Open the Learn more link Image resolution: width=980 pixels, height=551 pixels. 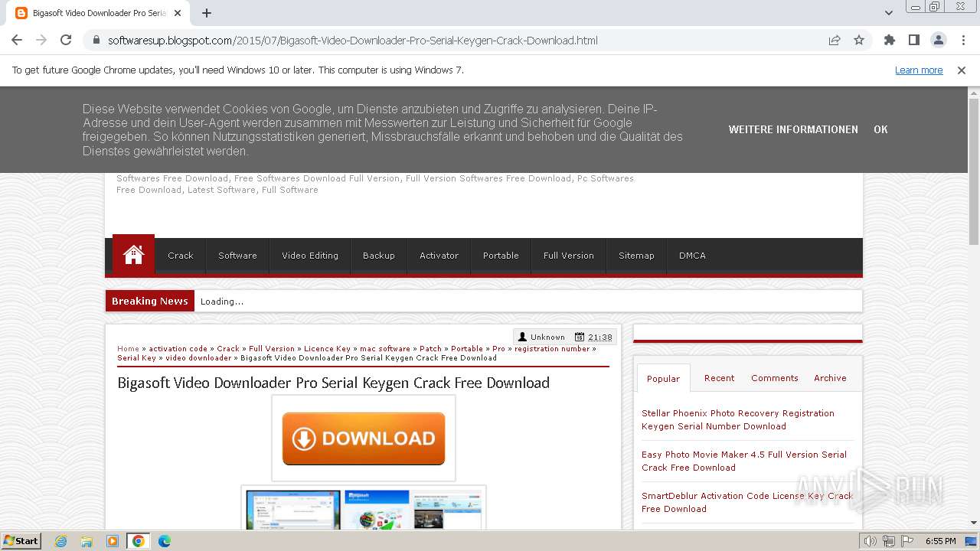pos(919,70)
